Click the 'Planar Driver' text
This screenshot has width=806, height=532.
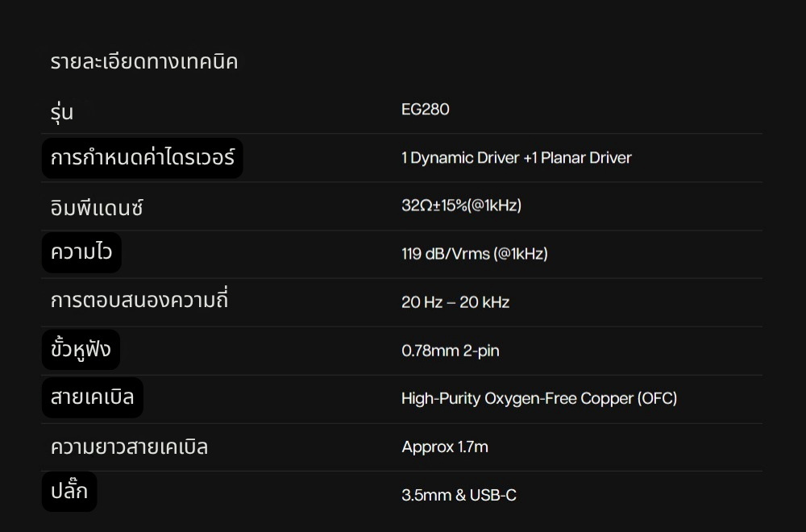(586, 158)
